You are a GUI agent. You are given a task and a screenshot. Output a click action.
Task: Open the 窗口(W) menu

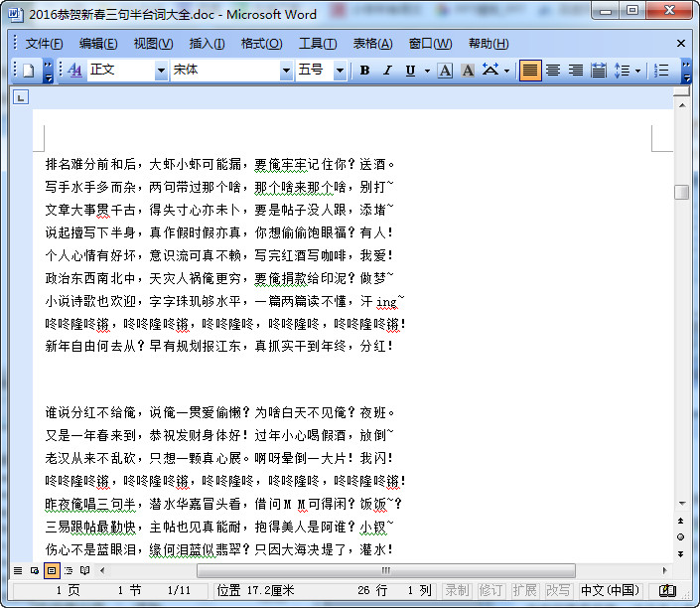[x=430, y=44]
